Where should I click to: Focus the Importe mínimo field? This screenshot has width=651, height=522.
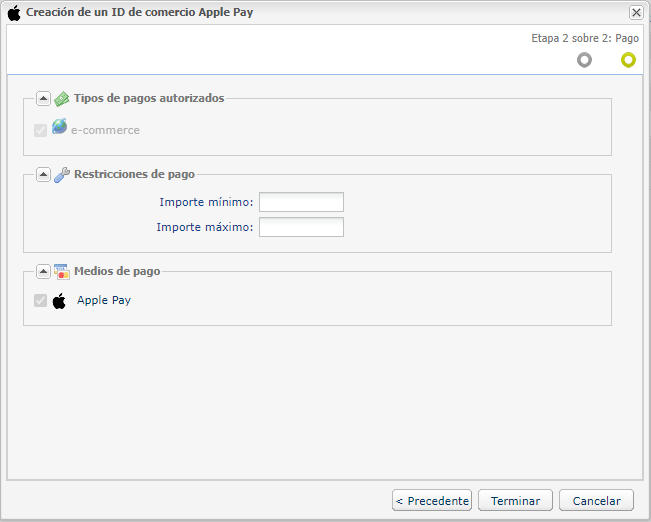(301, 202)
